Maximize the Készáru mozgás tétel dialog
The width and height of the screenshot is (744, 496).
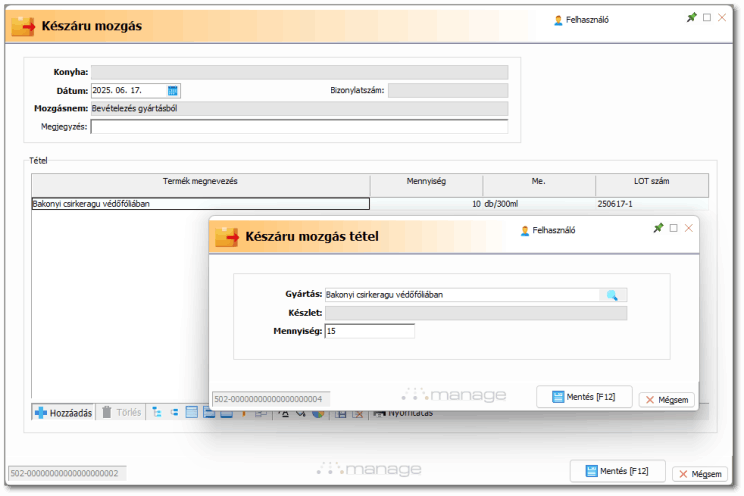click(673, 228)
